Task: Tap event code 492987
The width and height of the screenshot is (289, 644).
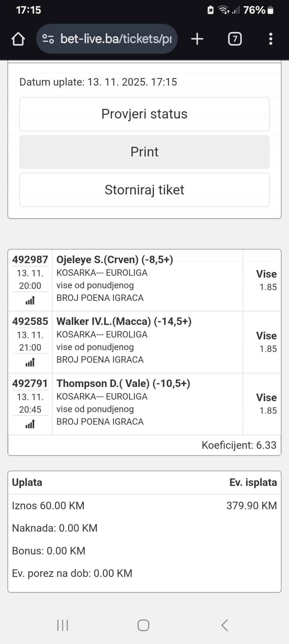Action: point(30,260)
